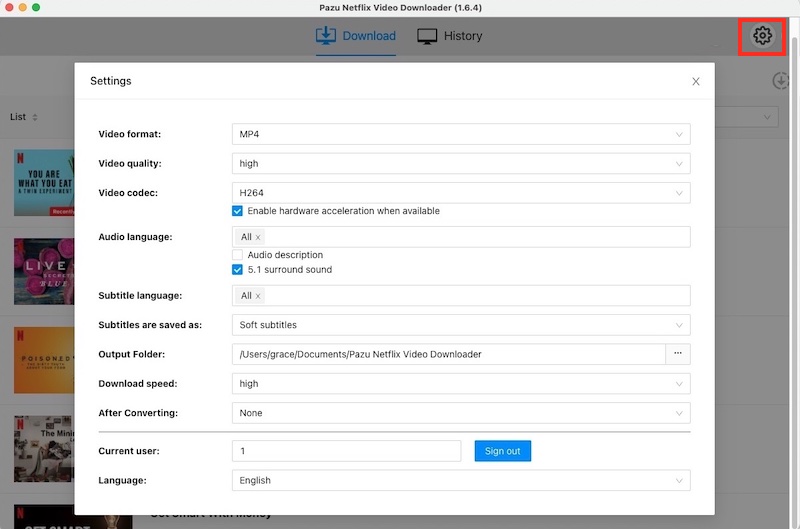Click the yellow macOS minimize button

click(x=22, y=7)
